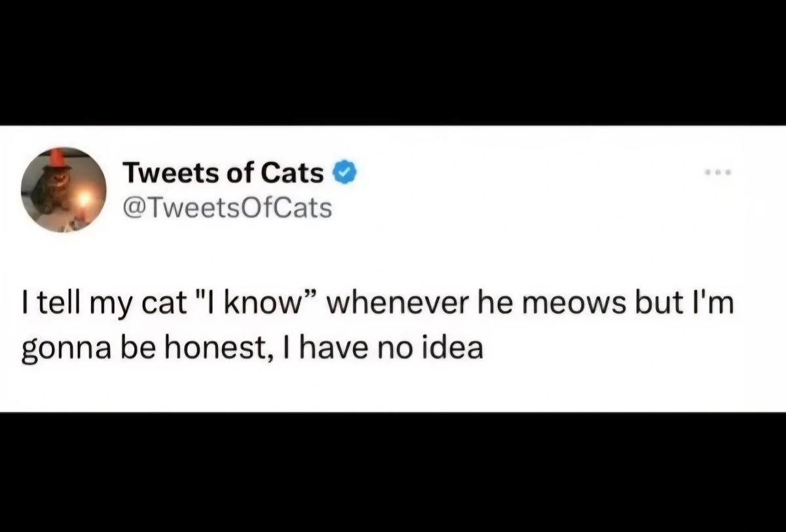Screen dimensions: 786x532
Task: Click the "Tweets of Cats" display name
Action: 223,173
